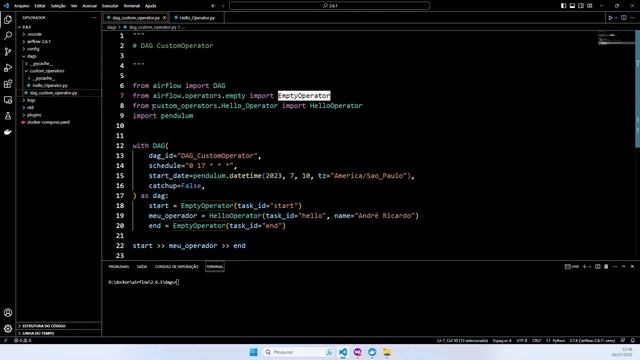The height and width of the screenshot is (360, 640).
Task: Split the editor to the right
Action: tap(624, 18)
